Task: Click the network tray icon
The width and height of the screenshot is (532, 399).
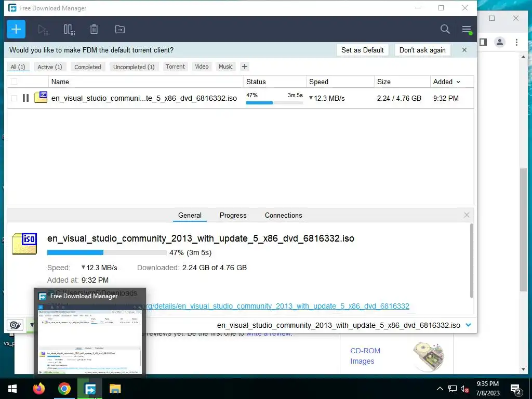Action: [x=453, y=389]
